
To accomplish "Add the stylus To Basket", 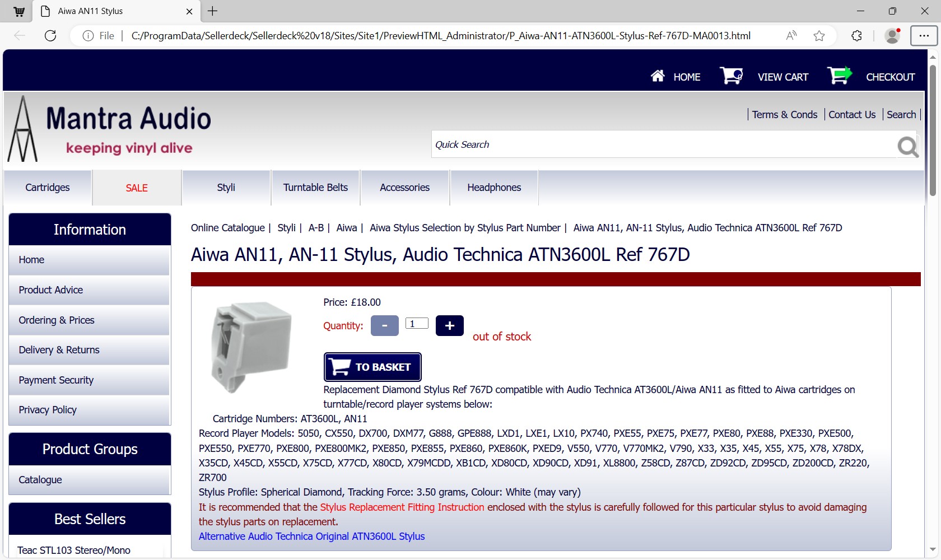I will [372, 367].
